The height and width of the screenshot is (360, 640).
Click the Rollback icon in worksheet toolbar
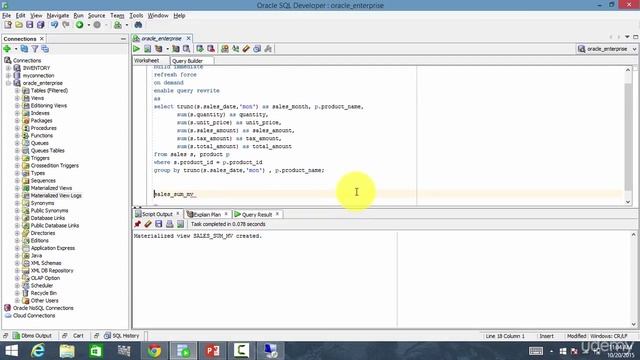211,49
